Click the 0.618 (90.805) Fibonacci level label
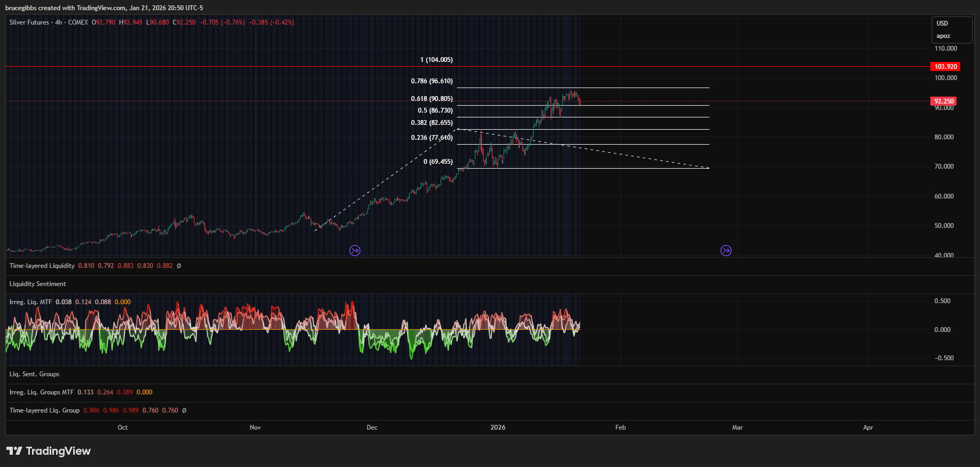This screenshot has width=980, height=467. click(432, 99)
